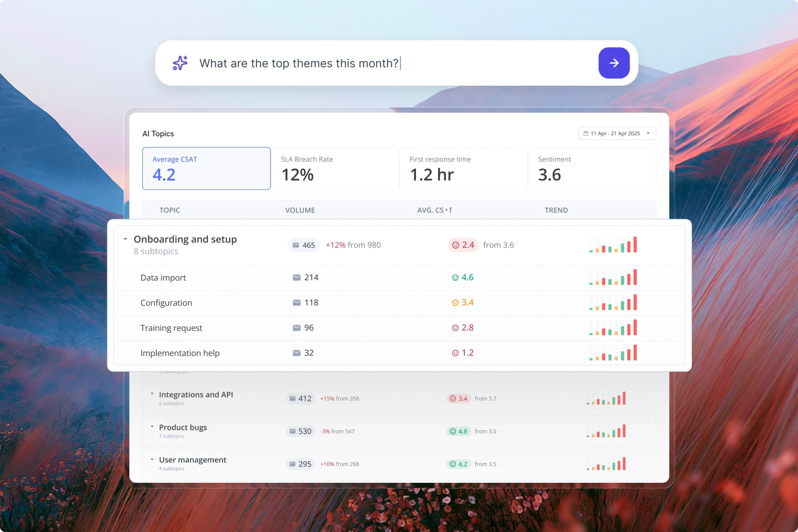Select the SLA Breach Rate card

(x=335, y=168)
